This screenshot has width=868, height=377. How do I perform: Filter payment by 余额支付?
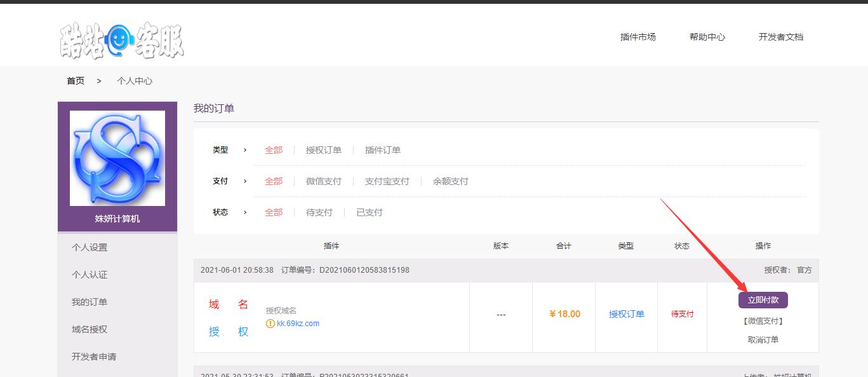[x=450, y=181]
